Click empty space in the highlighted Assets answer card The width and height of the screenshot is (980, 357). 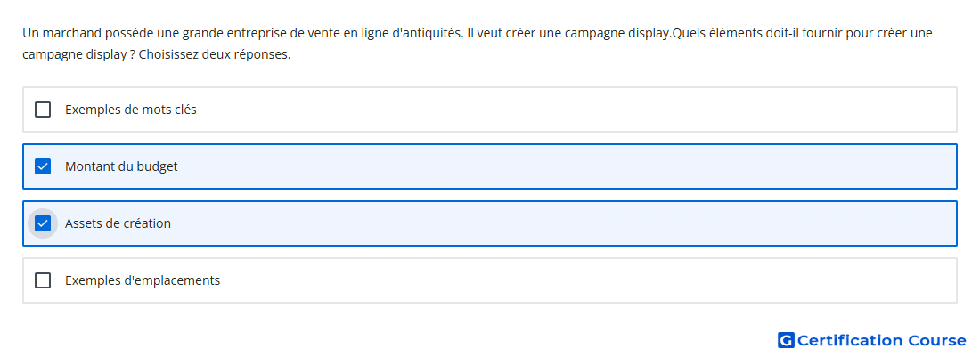pos(562,223)
